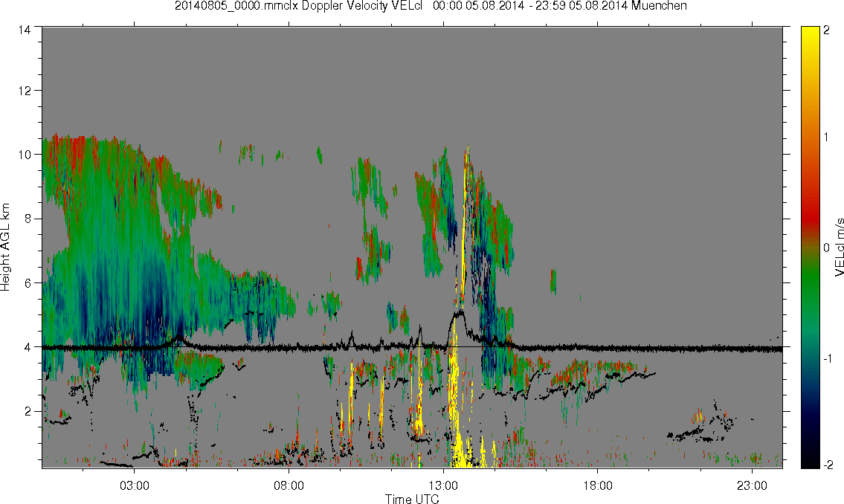Click the 13:00 time tick label

(x=443, y=485)
